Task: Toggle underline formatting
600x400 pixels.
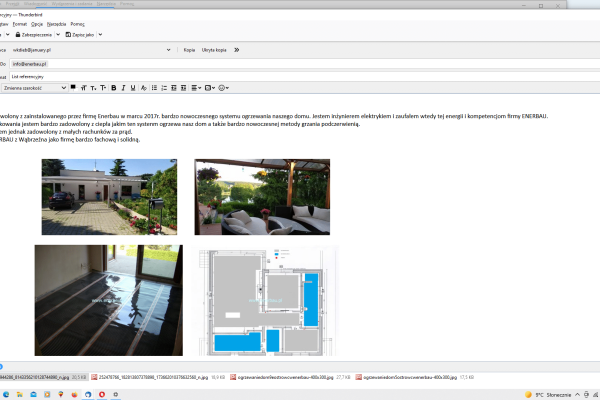Action: (x=133, y=88)
